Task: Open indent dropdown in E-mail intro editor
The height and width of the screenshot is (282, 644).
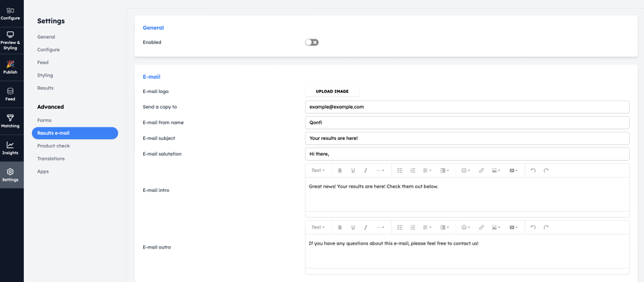Action: click(x=444, y=170)
